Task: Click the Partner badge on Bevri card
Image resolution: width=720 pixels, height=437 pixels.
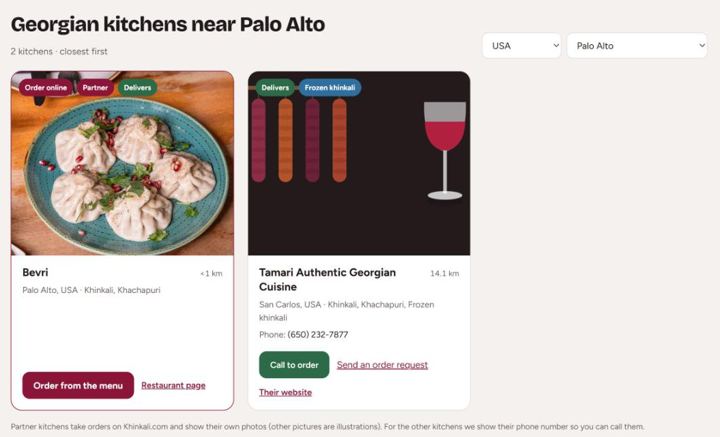Action: tap(95, 87)
